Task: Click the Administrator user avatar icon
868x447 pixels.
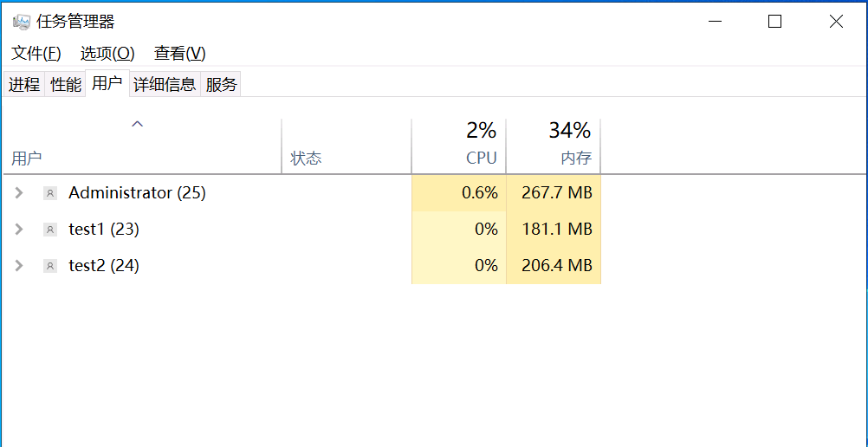Action: point(50,193)
